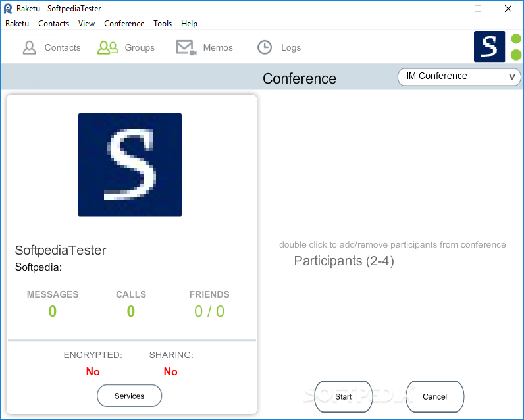Click the Participants (2-4) heading

pos(344,261)
